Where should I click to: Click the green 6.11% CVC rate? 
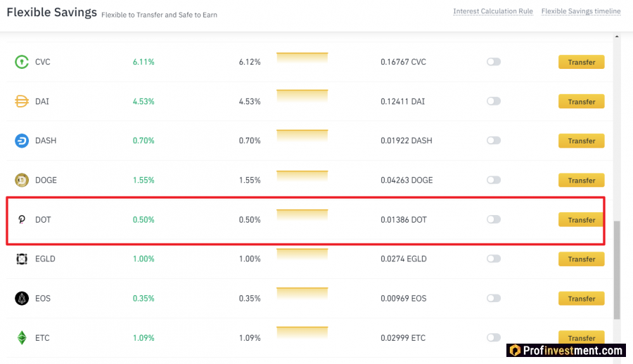coord(143,62)
